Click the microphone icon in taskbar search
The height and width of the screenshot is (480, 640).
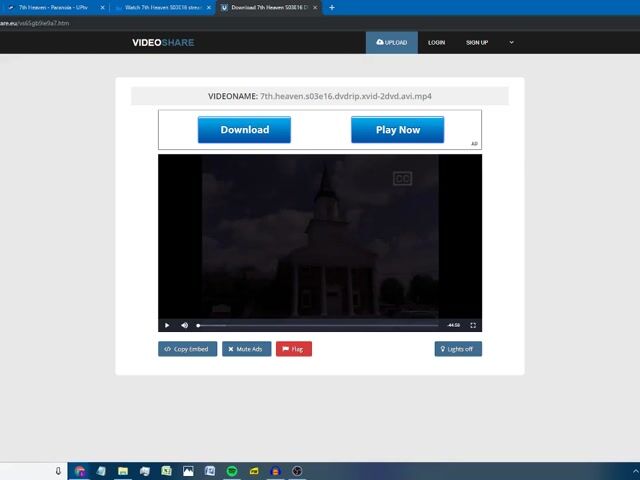tap(58, 471)
